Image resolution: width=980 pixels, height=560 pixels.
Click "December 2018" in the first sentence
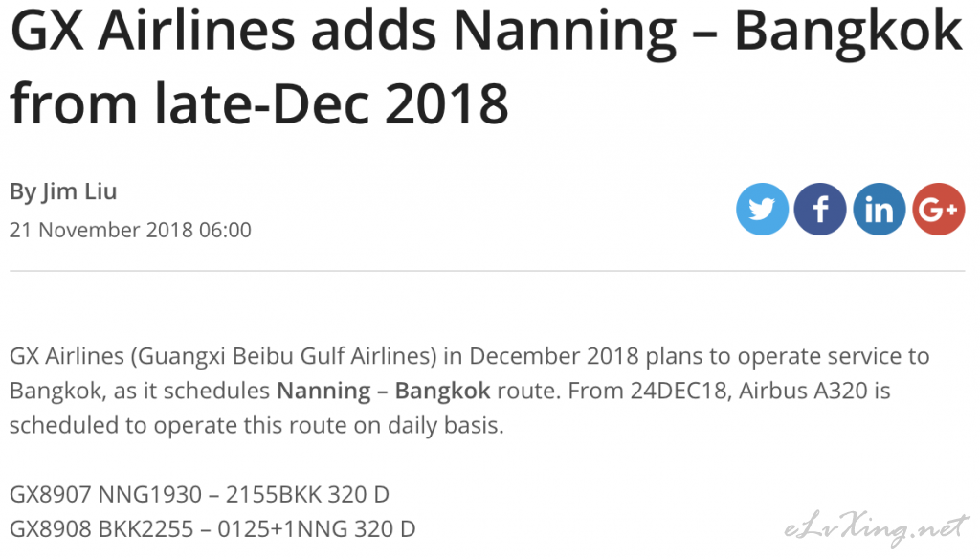click(x=554, y=356)
